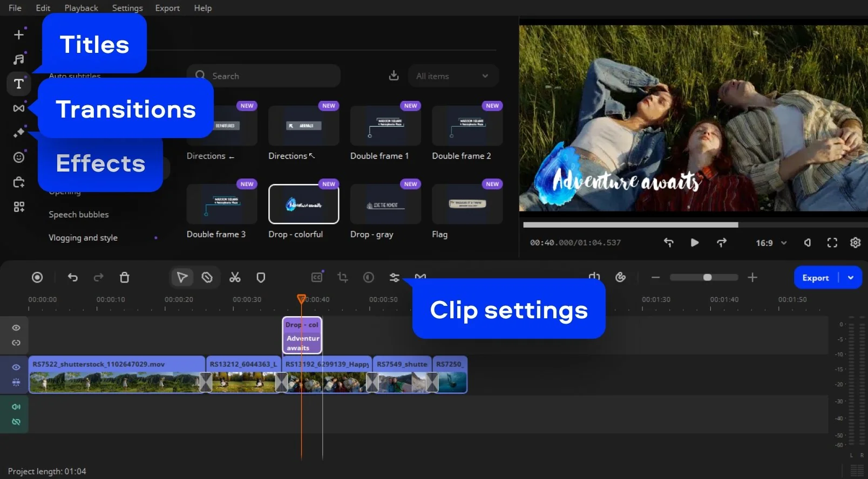Open the Transitions tab in sidebar

19,108
